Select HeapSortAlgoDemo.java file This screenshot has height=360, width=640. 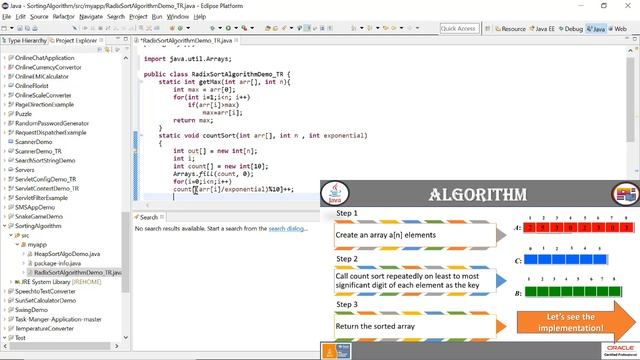point(67,254)
